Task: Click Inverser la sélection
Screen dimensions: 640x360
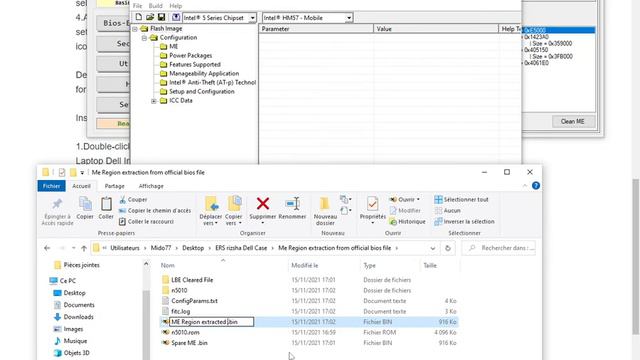Action: [464, 222]
